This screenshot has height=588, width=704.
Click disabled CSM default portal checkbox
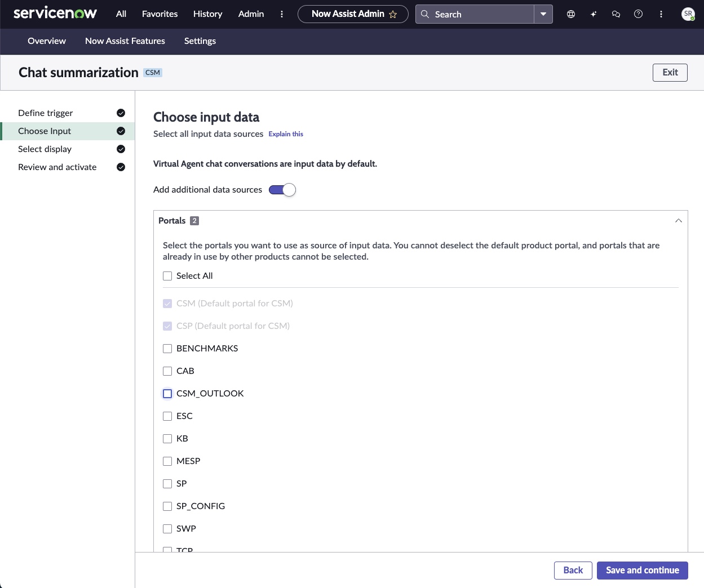point(167,304)
